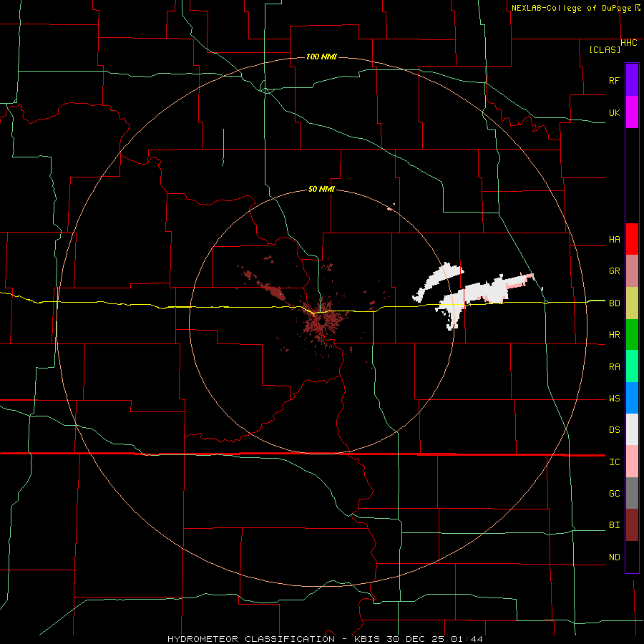This screenshot has height=644, width=644.
Task: Click the 100 NMI range ring label
Action: tap(321, 57)
